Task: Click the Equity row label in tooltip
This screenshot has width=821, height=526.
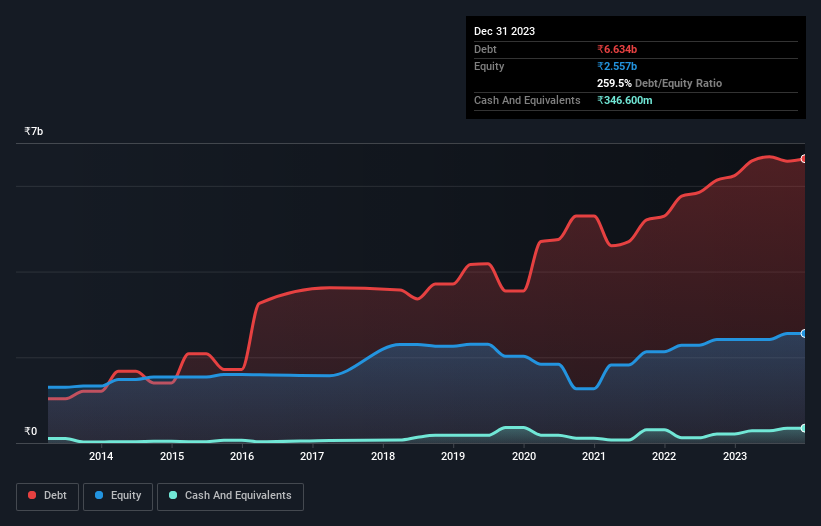Action: point(489,66)
